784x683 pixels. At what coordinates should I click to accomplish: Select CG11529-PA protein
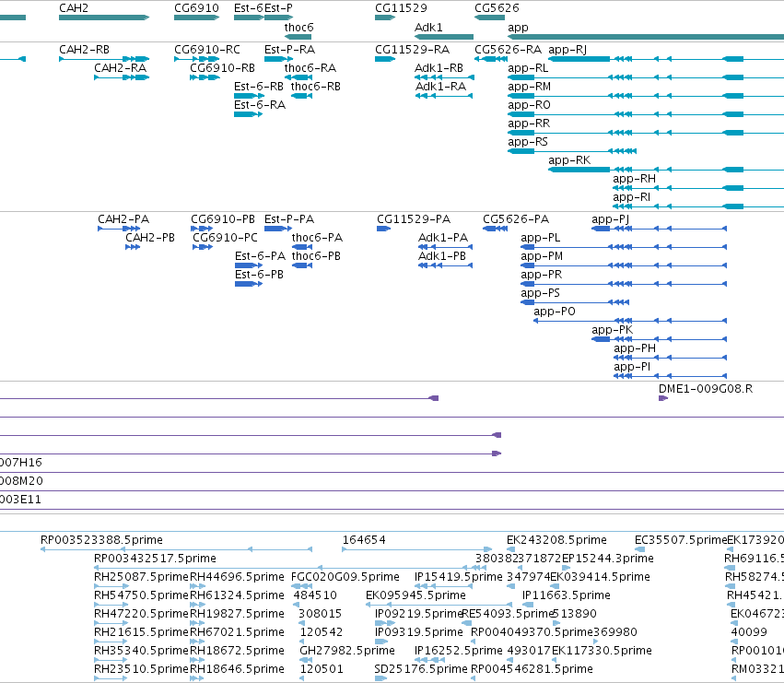coord(383,229)
